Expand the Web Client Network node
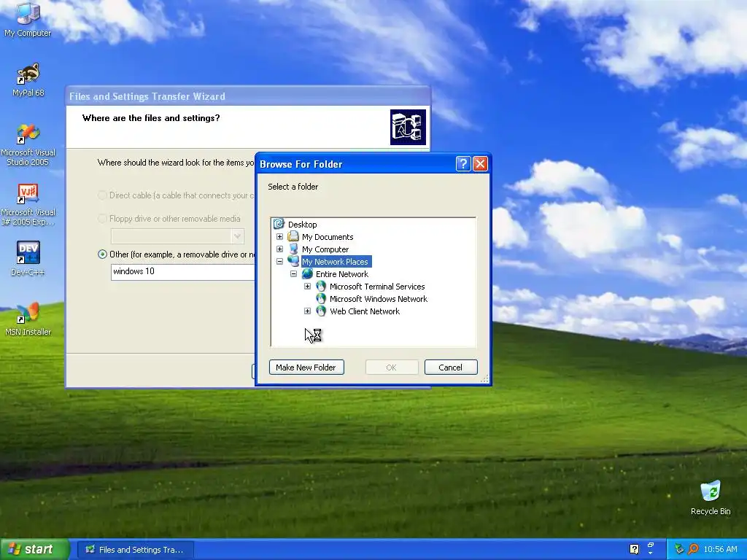Image resolution: width=747 pixels, height=560 pixels. pyautogui.click(x=307, y=311)
